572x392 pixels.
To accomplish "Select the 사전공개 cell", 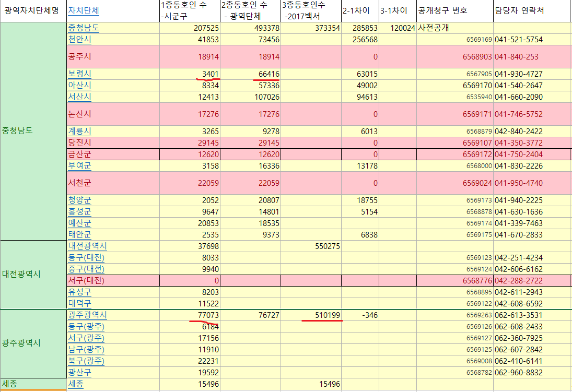I will coord(455,28).
